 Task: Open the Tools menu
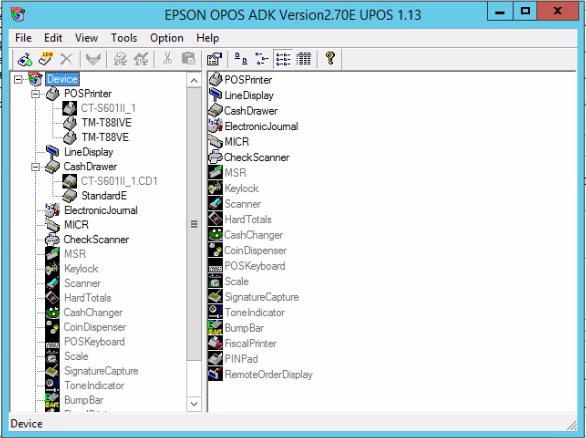click(124, 38)
